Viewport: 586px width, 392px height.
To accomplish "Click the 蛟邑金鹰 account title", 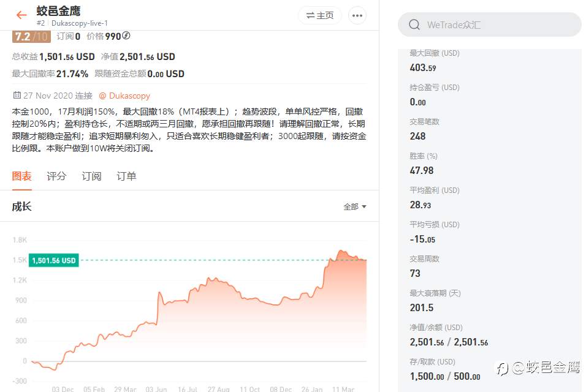I will [x=59, y=11].
